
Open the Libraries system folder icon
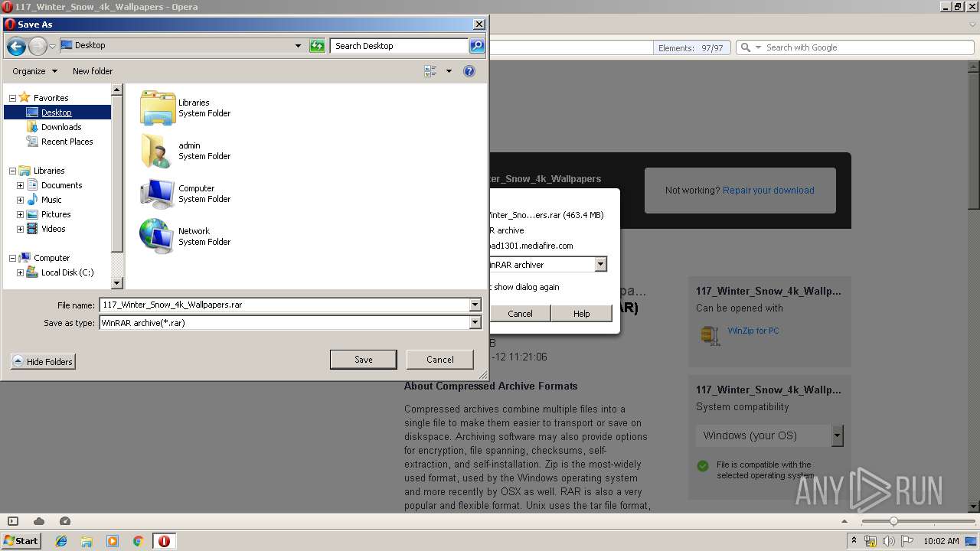[158, 108]
